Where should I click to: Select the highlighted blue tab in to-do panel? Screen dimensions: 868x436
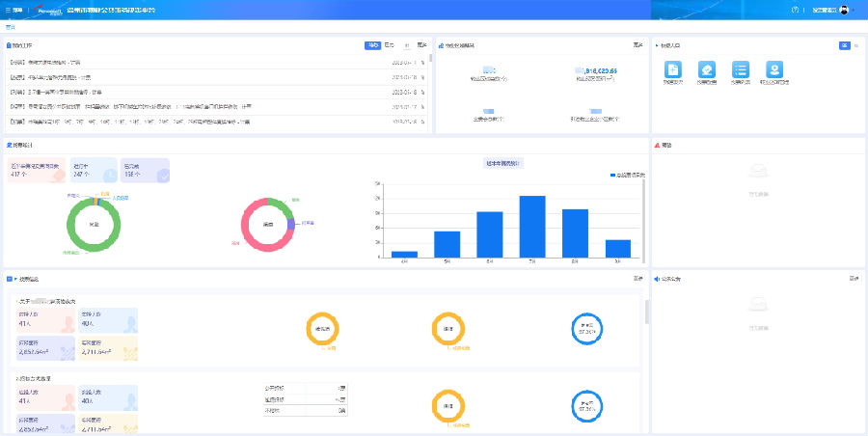pos(372,45)
